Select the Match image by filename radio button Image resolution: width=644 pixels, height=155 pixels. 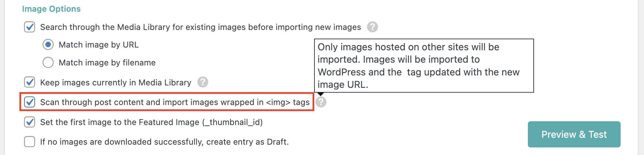(48, 62)
